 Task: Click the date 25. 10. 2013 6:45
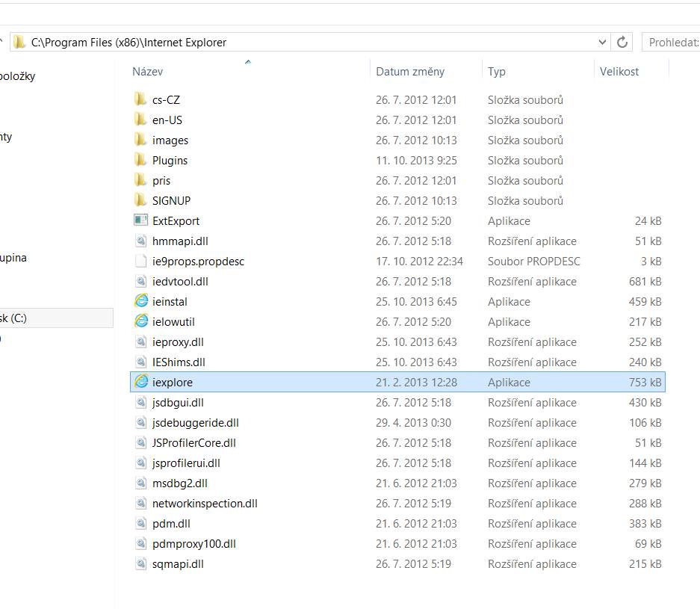pyautogui.click(x=416, y=301)
